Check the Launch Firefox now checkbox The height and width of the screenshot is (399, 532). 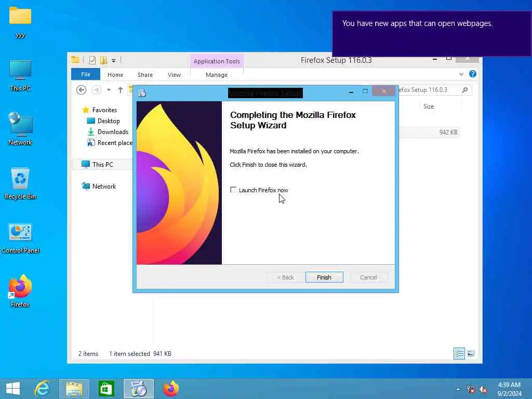[233, 190]
